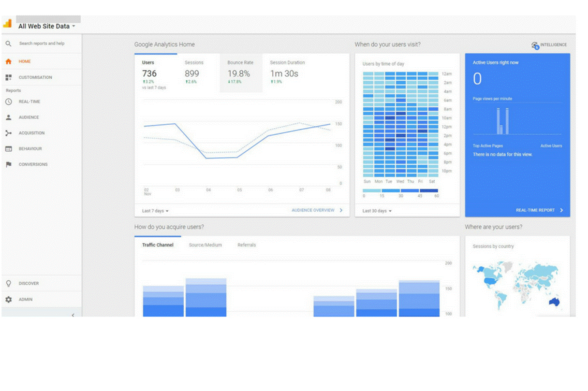
Task: Click the Customisation dashboard icon
Action: [x=8, y=77]
